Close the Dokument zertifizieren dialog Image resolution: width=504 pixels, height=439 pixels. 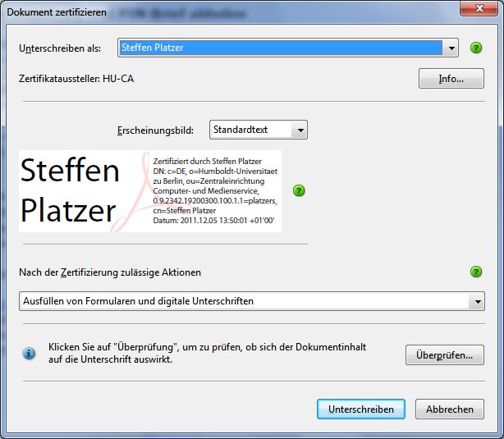click(481, 9)
